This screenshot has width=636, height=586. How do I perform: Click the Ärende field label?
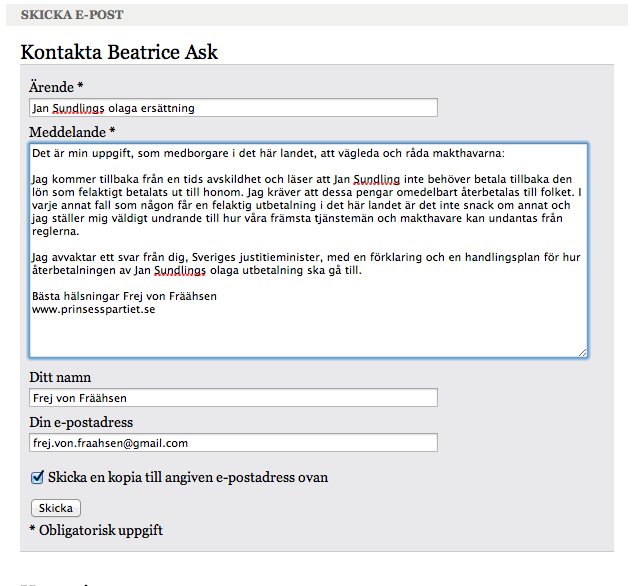(56, 87)
